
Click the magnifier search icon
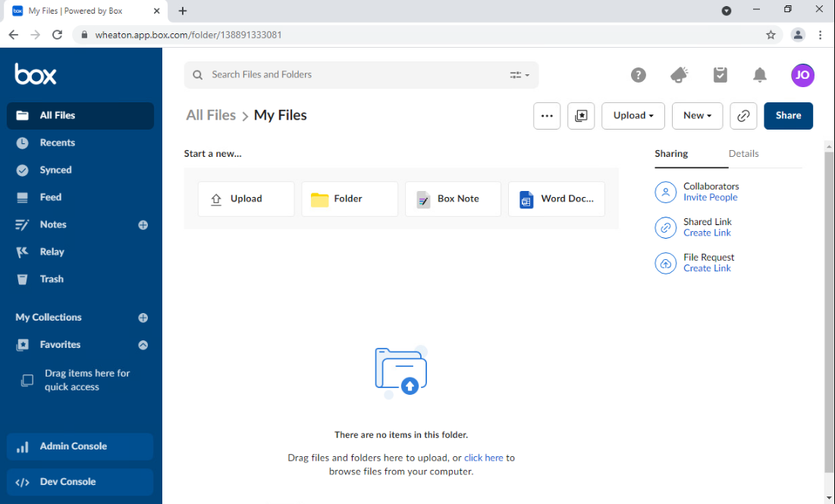(198, 75)
